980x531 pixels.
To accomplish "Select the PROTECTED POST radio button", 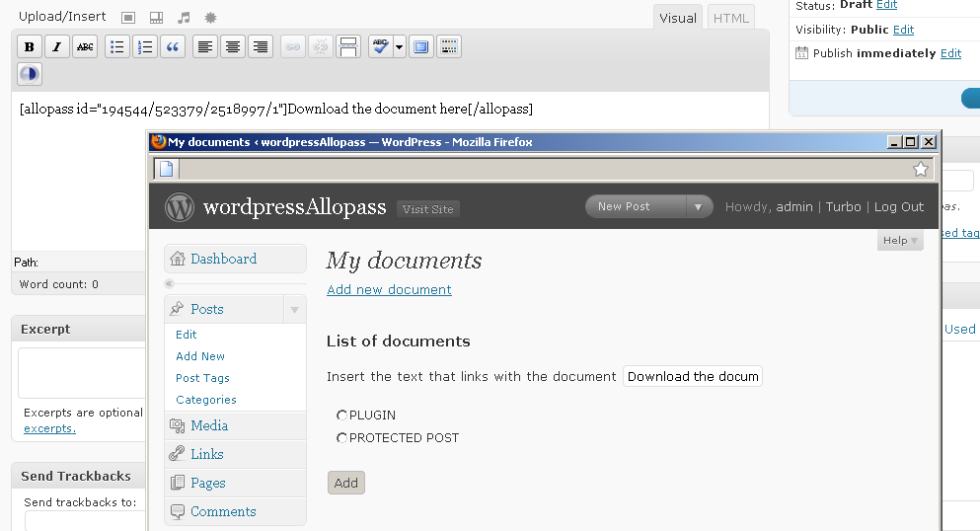I will (x=341, y=438).
